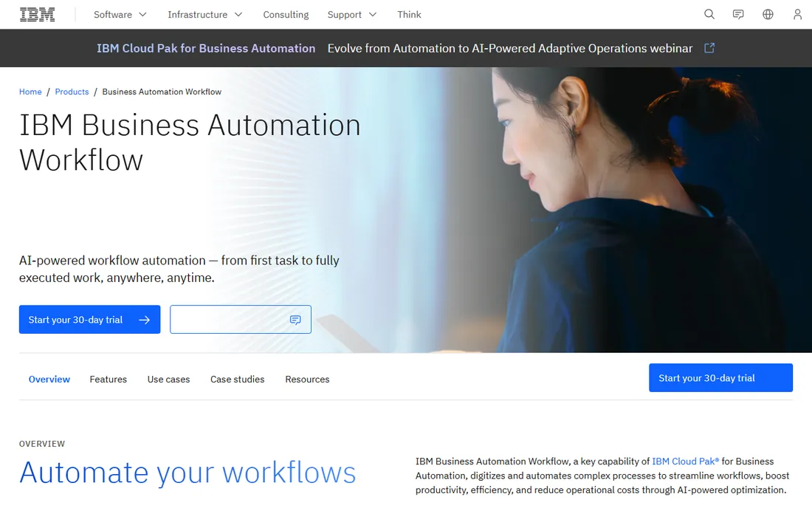Image resolution: width=812 pixels, height=508 pixels.
Task: Go to Home breadcrumb link
Action: click(x=30, y=92)
